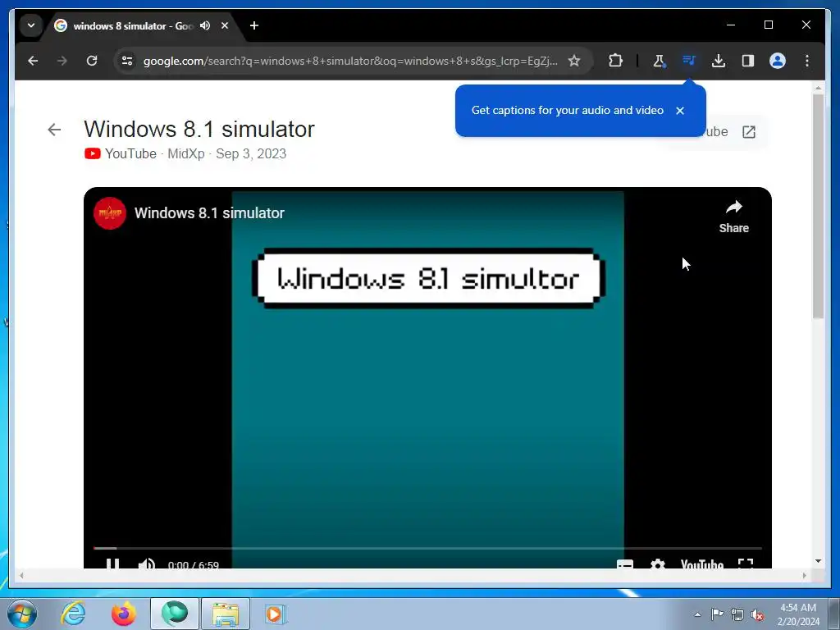The height and width of the screenshot is (630, 840).
Task: Mute the video with the player volume icon
Action: pyautogui.click(x=146, y=564)
